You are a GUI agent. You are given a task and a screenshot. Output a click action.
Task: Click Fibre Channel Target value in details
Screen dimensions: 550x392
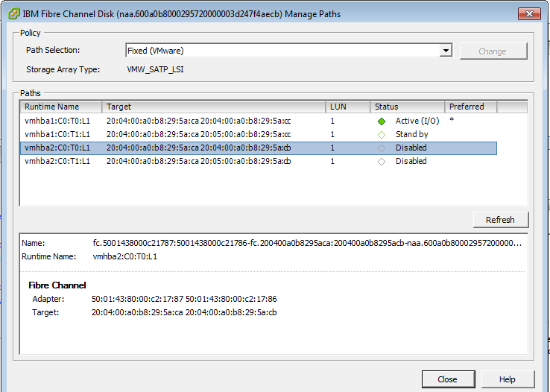click(x=184, y=312)
